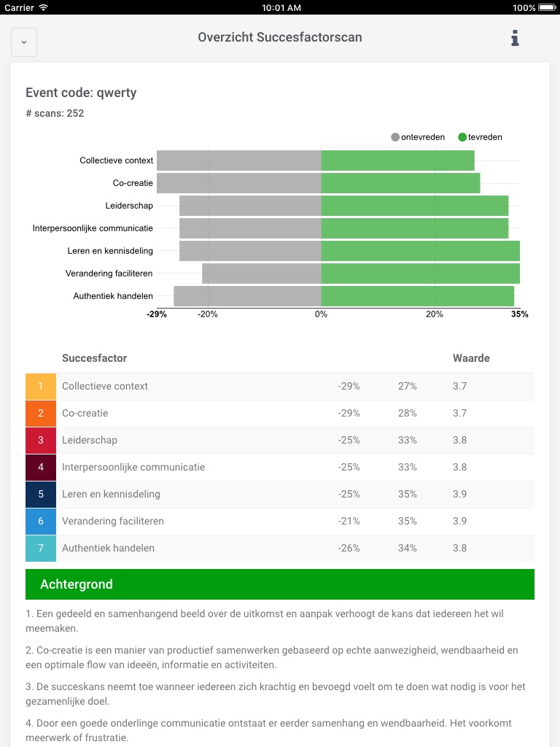Select the maroon number 4 badge
The width and height of the screenshot is (560, 747).
coord(41,467)
